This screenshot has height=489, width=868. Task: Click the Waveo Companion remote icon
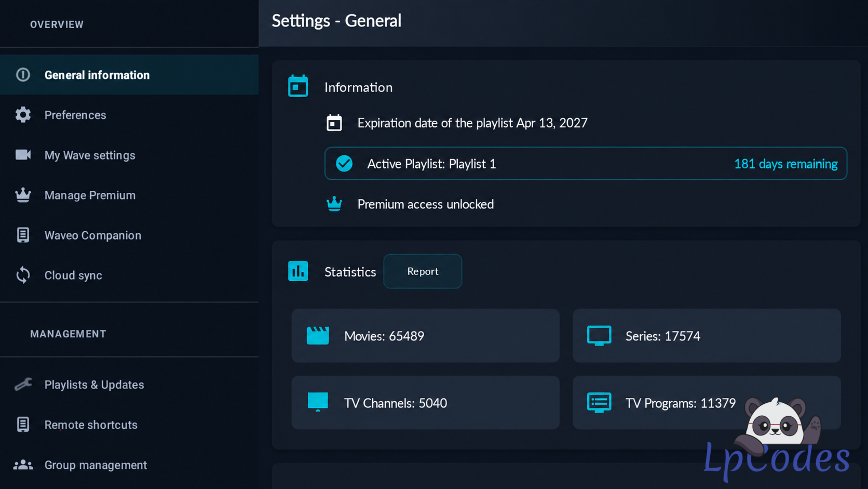coord(23,235)
